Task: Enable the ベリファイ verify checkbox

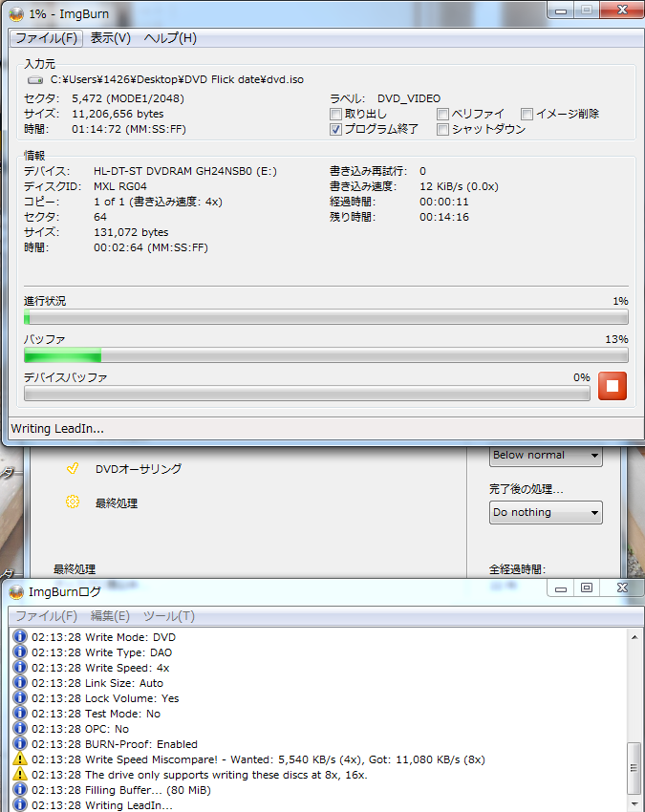Action: (x=442, y=114)
